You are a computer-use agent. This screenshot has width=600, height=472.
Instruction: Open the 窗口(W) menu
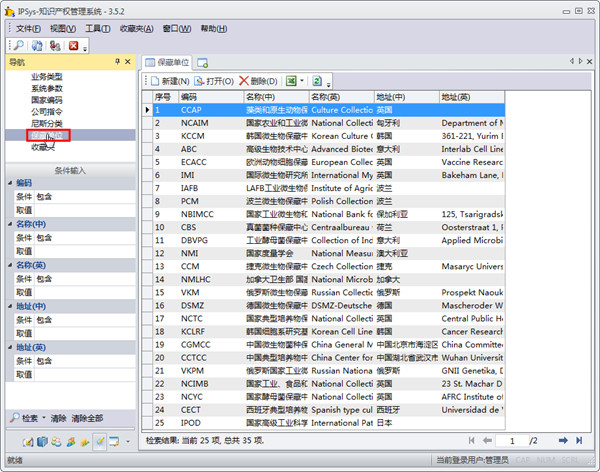(x=177, y=29)
